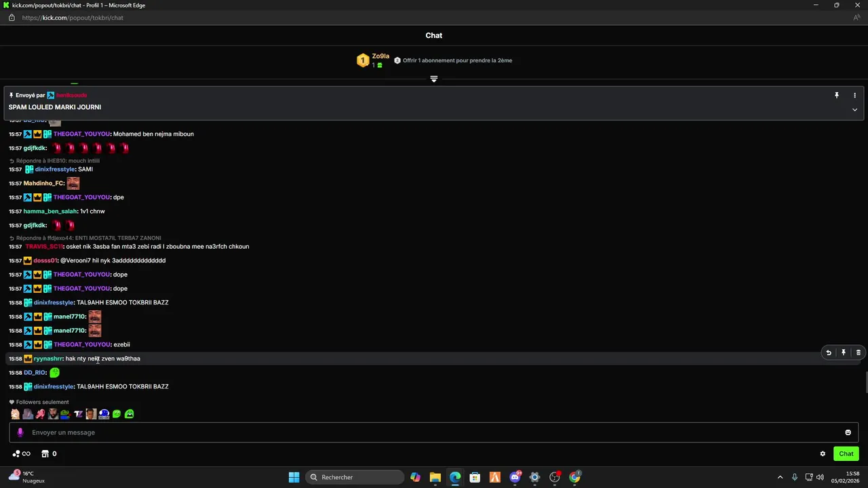This screenshot has width=868, height=488.
Task: Click the purple microphone icon in message box
Action: (x=20, y=432)
